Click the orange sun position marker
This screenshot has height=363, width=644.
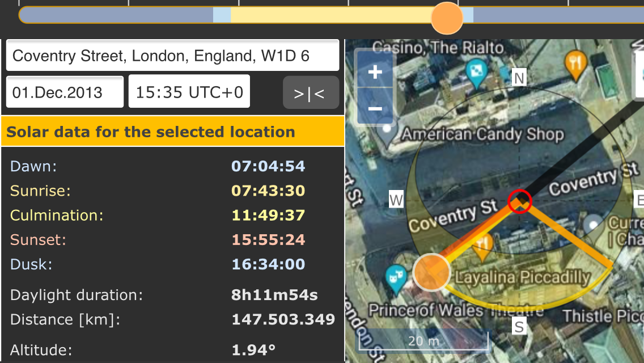tap(431, 273)
